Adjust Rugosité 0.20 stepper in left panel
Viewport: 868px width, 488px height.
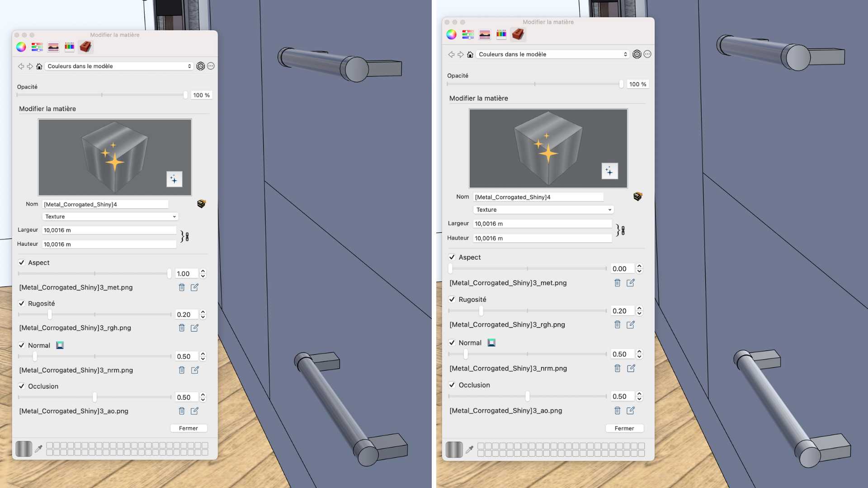(x=203, y=314)
